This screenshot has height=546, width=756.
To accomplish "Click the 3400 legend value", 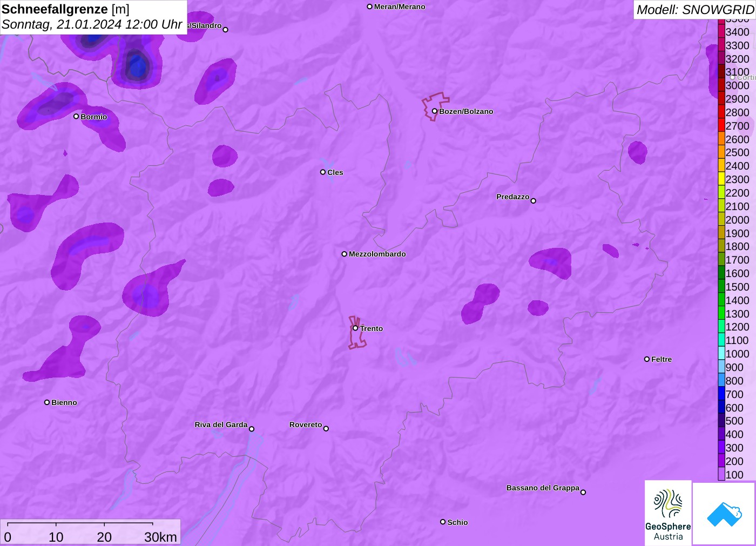I will coord(737,32).
